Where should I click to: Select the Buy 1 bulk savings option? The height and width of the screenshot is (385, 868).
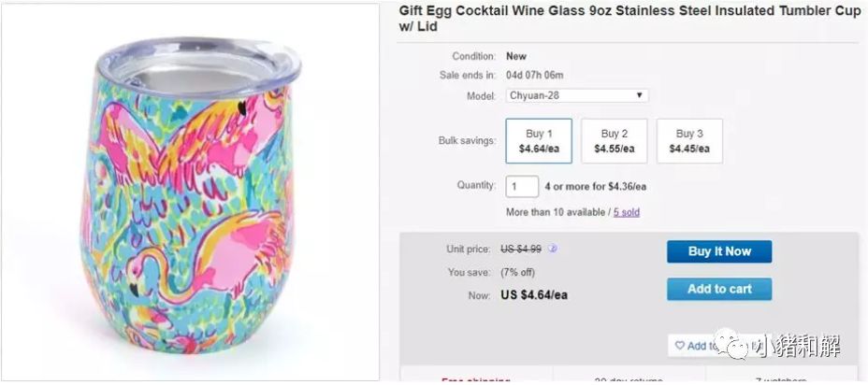tap(539, 141)
